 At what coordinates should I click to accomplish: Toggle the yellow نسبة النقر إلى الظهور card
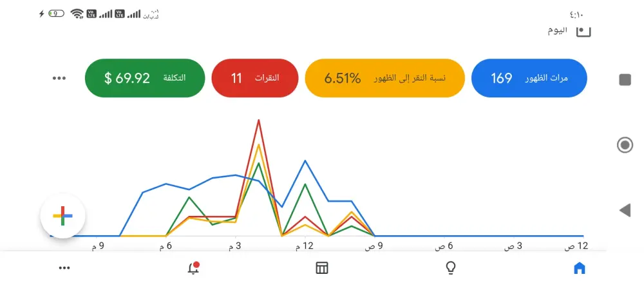pos(384,78)
